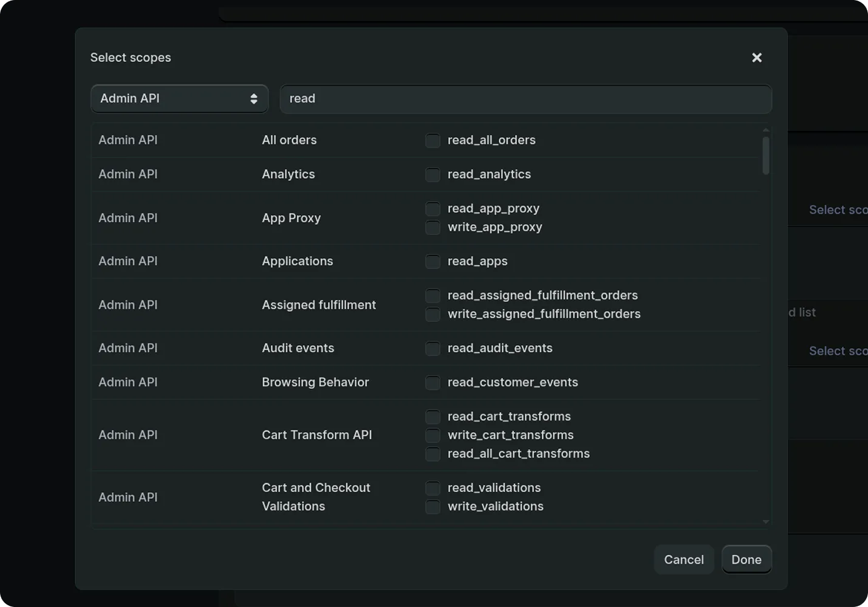
Task: Click the Cancel button
Action: (683, 560)
